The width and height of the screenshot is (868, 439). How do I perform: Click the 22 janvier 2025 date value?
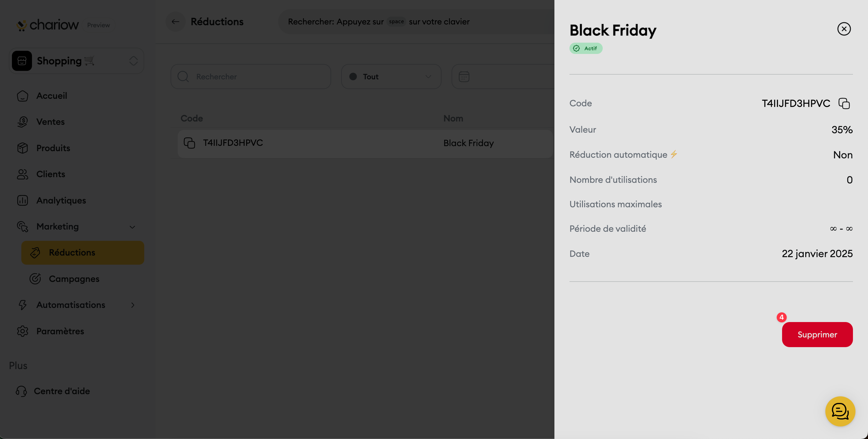(x=817, y=254)
